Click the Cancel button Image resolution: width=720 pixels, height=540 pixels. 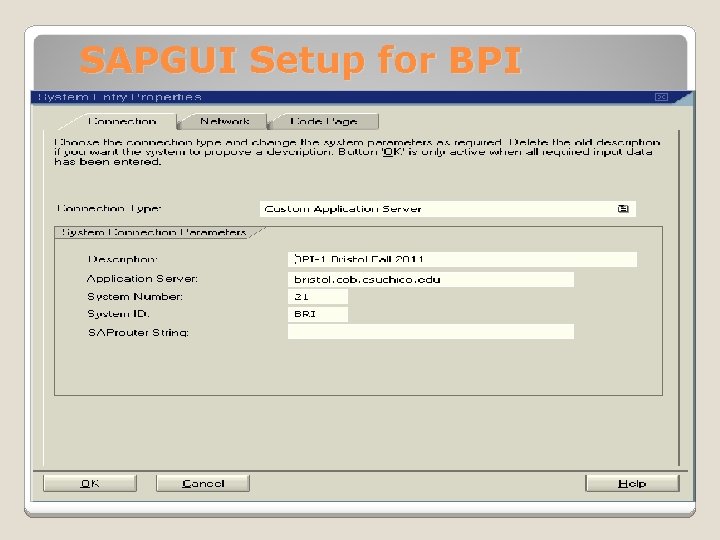coord(203,483)
